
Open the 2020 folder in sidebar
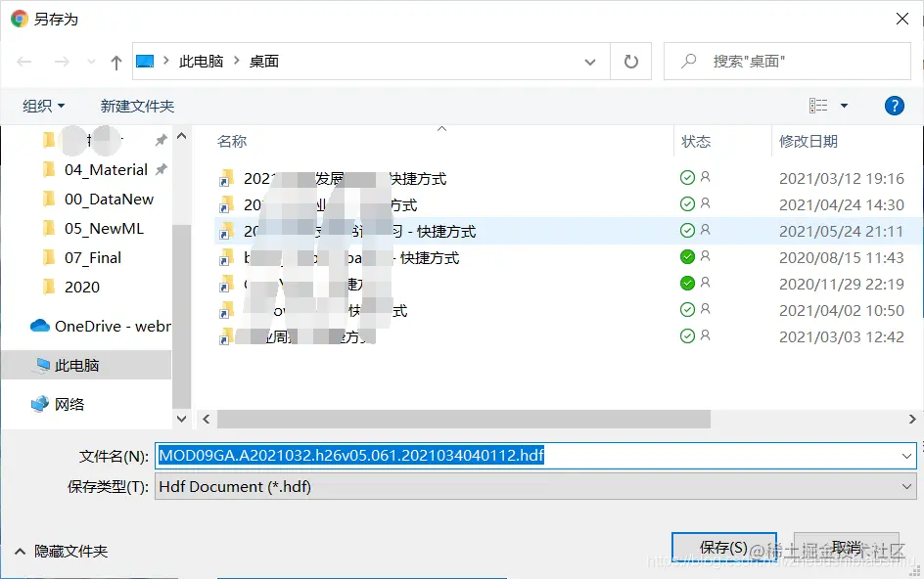tap(82, 288)
